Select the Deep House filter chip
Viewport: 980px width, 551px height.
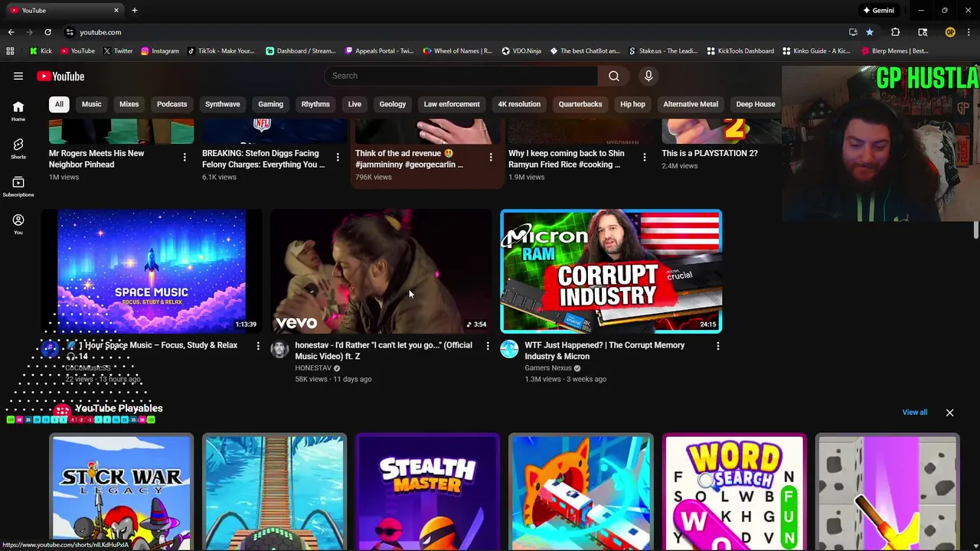coord(756,104)
